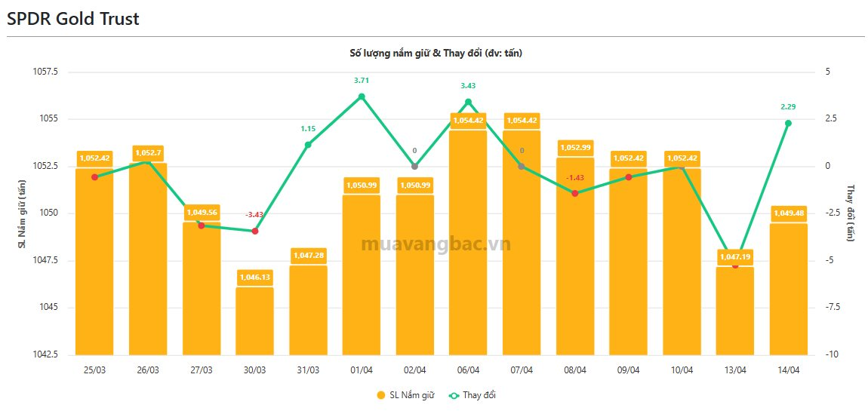868x414 pixels.
Task: Select the 07/04 bar labeled 1,054.42
Action: point(522,243)
